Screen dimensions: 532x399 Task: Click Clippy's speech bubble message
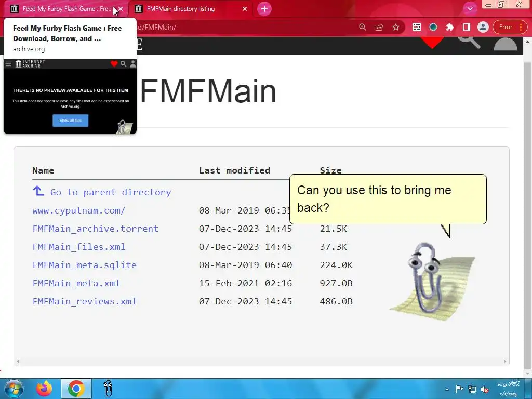388,199
